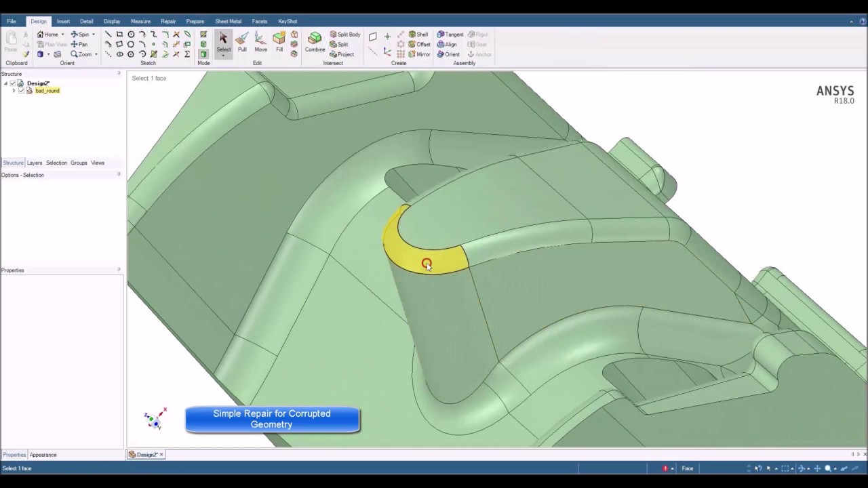The image size is (868, 488).
Task: Switch to the Repair ribbon tab
Action: point(168,21)
